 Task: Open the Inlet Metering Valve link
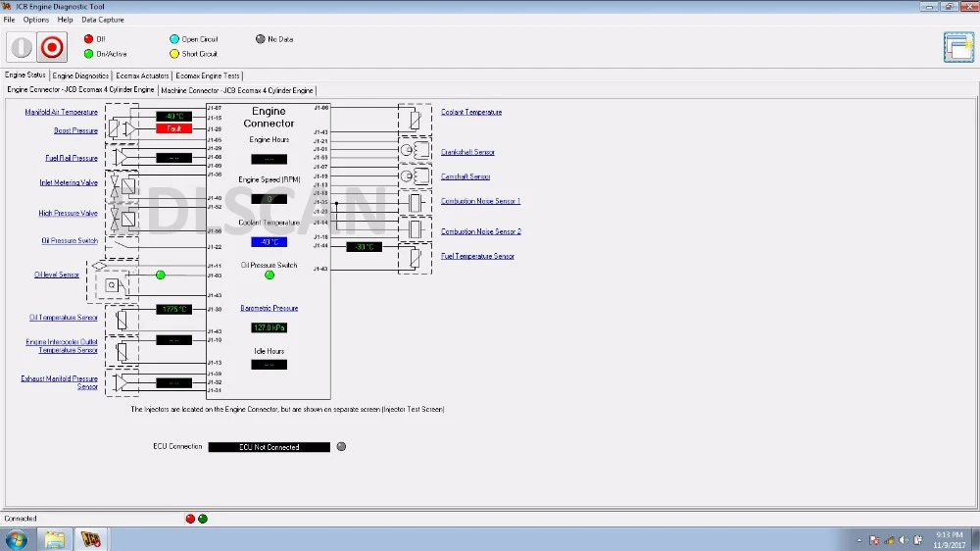point(69,182)
